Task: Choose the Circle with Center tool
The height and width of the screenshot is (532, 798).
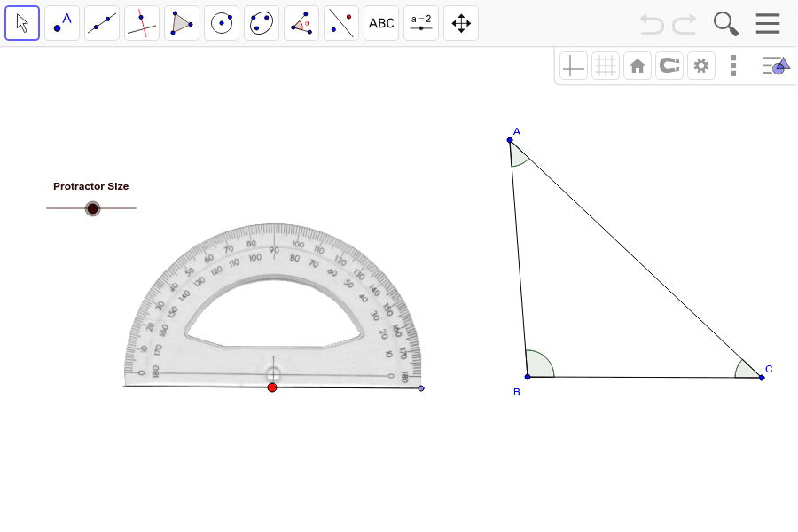Action: point(222,23)
